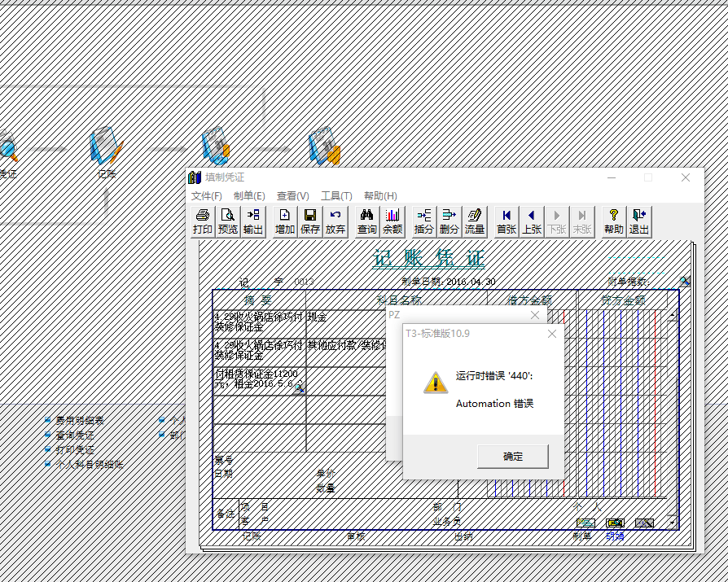
Task: Open the 文件(F) menu
Action: coord(206,196)
